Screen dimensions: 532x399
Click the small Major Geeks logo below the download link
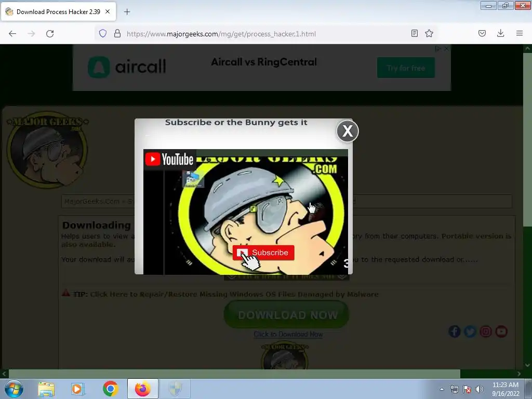tap(285, 356)
